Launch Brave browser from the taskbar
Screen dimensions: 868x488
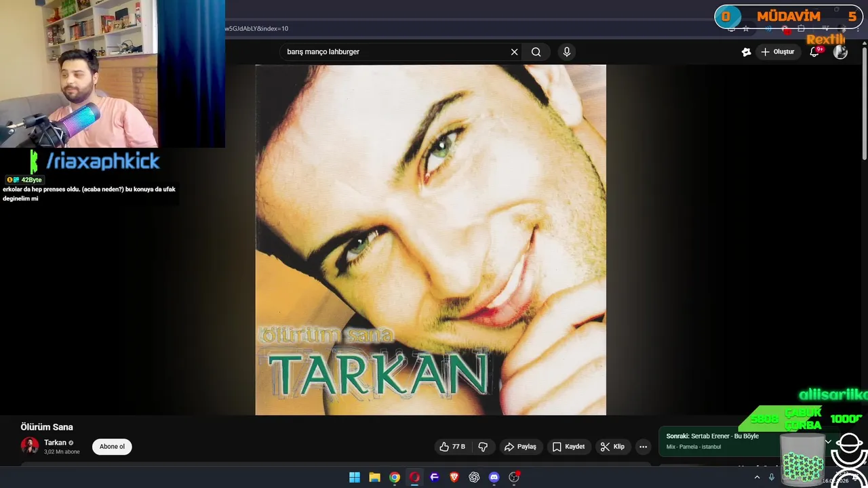point(454,477)
